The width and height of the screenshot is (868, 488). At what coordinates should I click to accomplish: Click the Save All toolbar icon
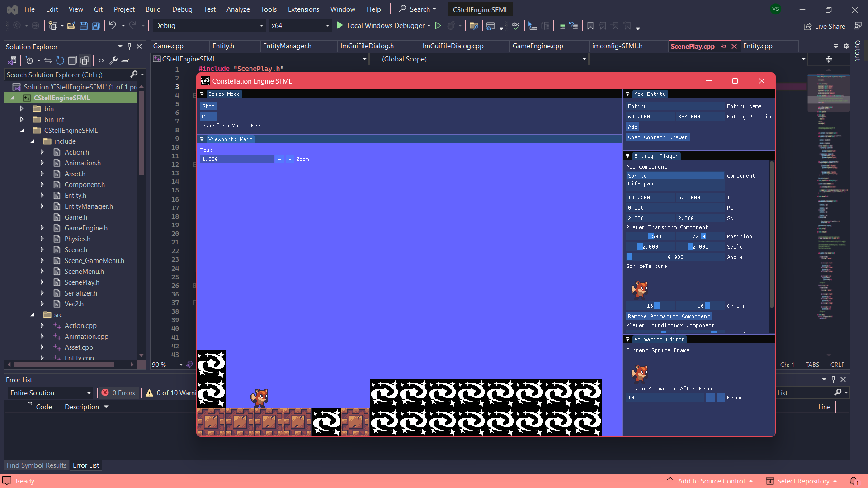96,26
